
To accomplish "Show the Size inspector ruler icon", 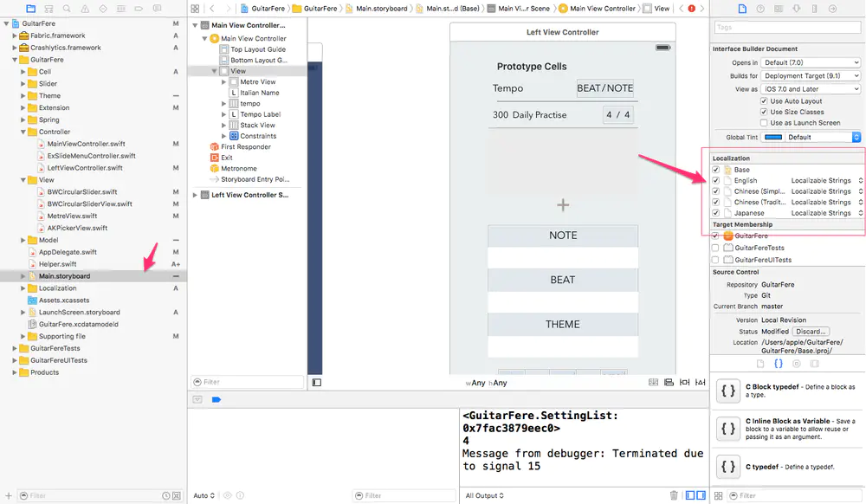I will pos(815,9).
